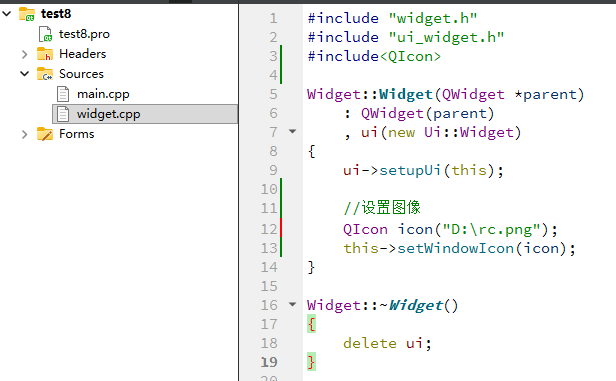The image size is (616, 381).
Task: Click the highlighted closing brace on line 19
Action: pos(312,362)
